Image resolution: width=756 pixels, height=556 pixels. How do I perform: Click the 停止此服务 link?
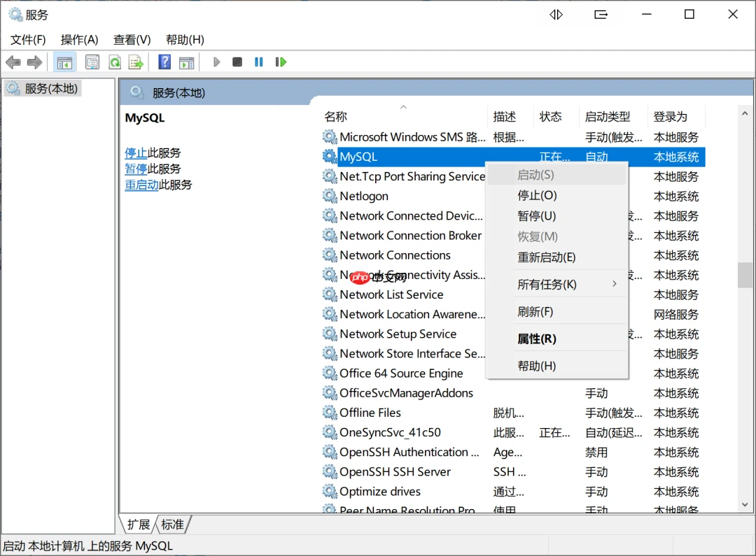point(136,152)
